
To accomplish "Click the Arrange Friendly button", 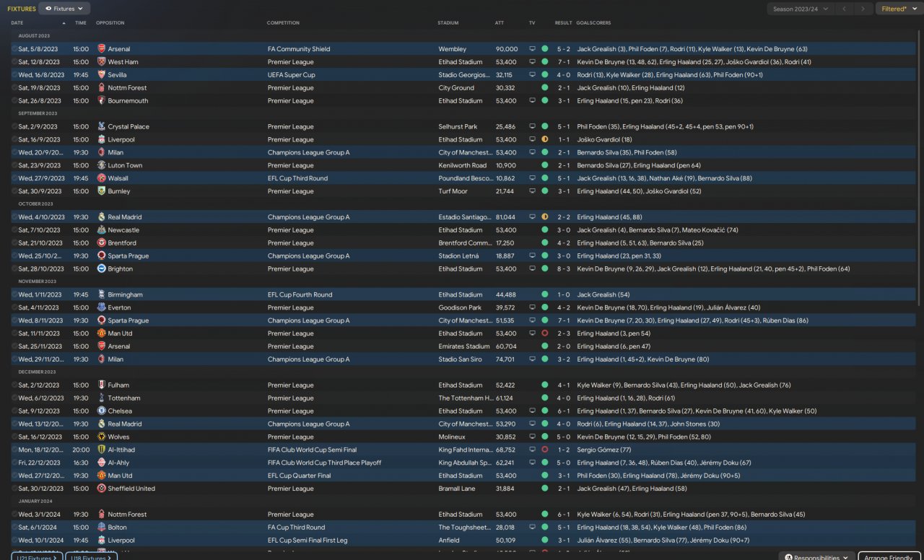I will point(889,557).
